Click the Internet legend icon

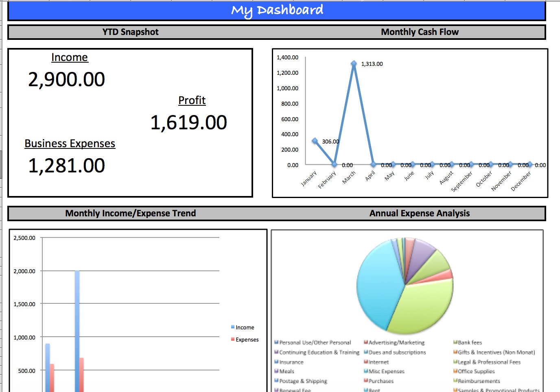point(366,362)
